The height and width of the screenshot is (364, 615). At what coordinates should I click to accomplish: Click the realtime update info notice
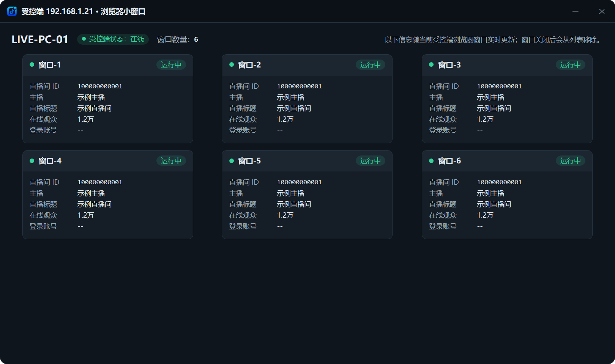pos(494,40)
